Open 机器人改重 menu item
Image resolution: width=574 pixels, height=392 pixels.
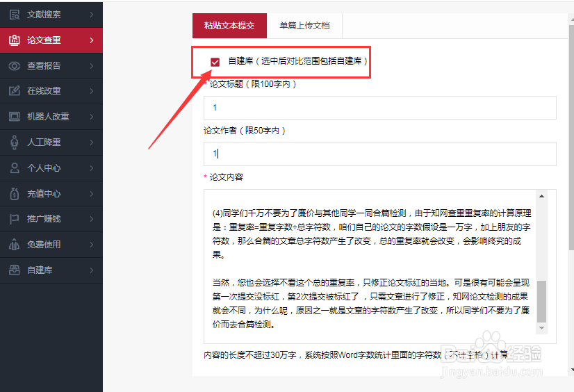coord(51,116)
